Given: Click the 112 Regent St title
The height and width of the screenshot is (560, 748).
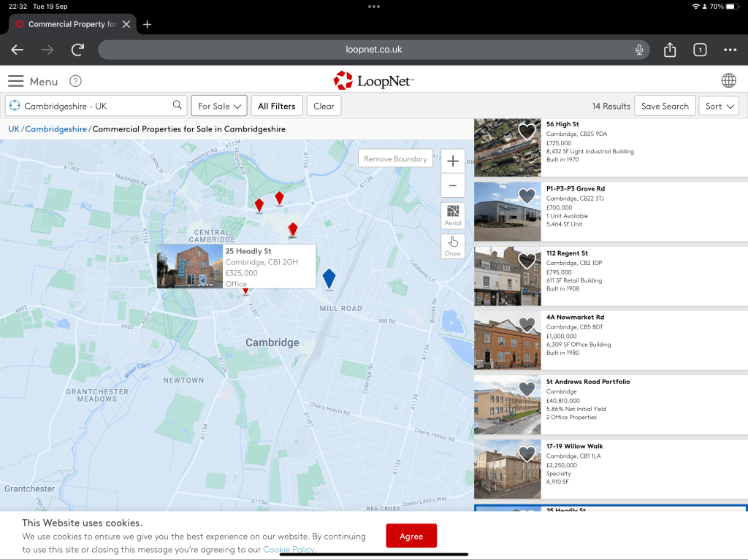Looking at the screenshot, I should pos(567,253).
